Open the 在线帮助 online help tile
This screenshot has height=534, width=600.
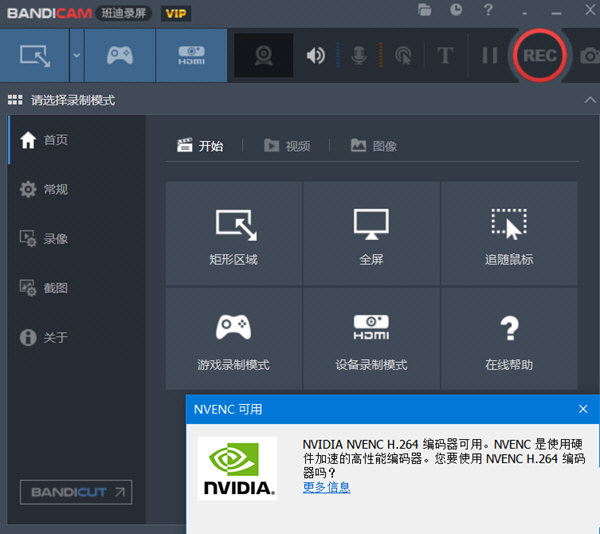pos(509,339)
